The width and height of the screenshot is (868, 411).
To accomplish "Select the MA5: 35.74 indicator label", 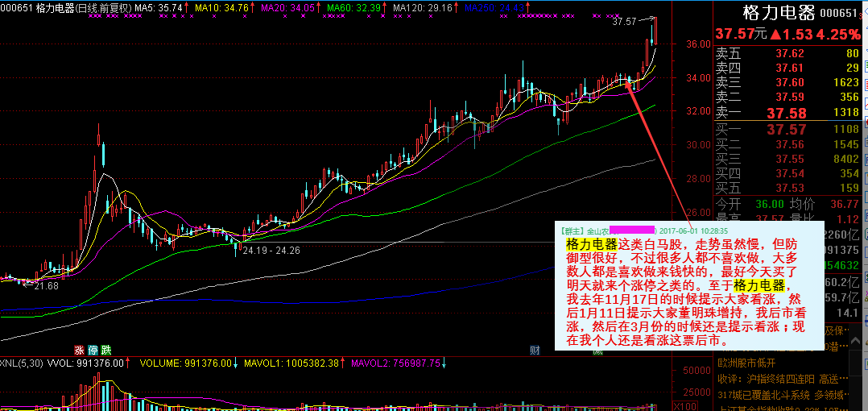I will coord(160,8).
